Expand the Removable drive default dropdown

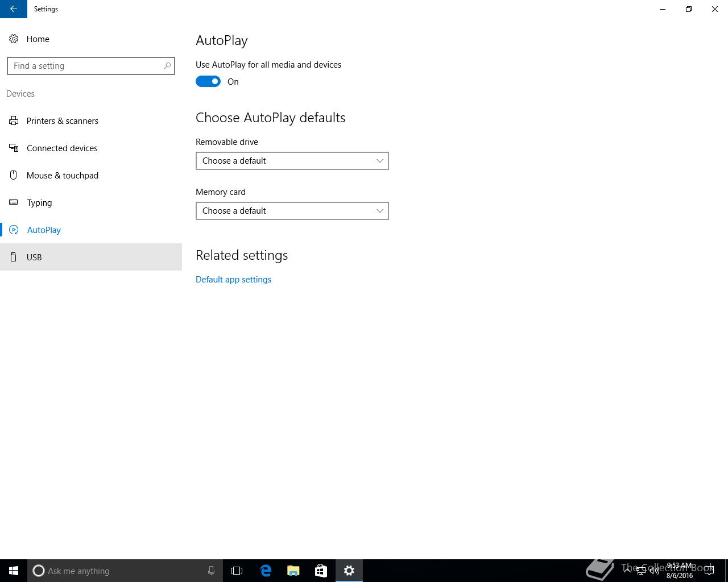click(292, 161)
